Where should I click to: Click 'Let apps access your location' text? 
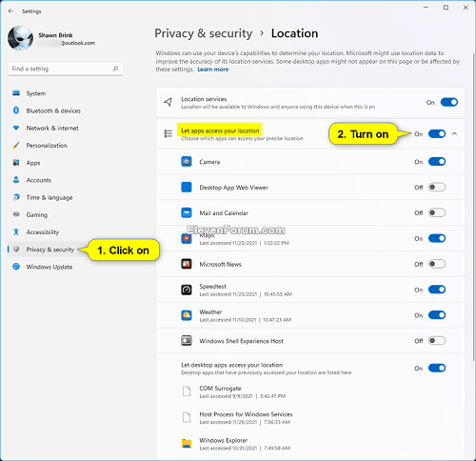coord(220,130)
